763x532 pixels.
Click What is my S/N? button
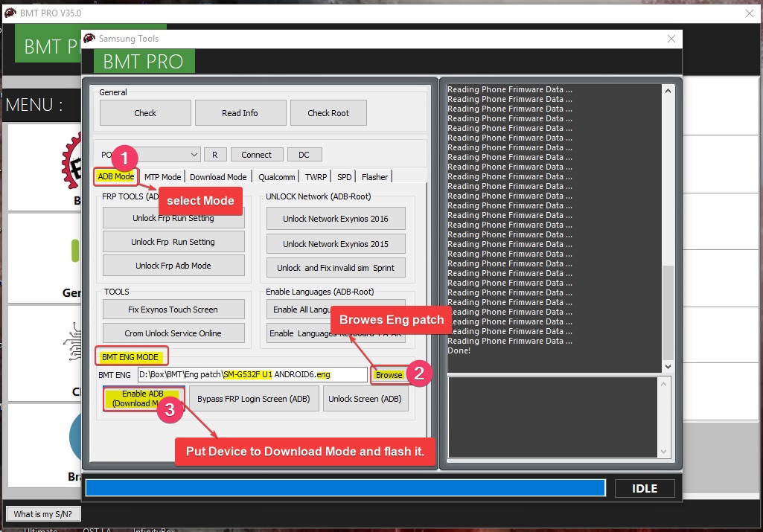click(43, 514)
